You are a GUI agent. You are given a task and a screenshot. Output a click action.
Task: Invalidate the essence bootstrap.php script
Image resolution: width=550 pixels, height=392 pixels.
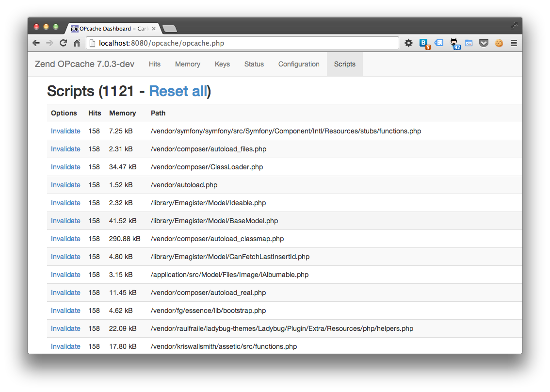(65, 310)
